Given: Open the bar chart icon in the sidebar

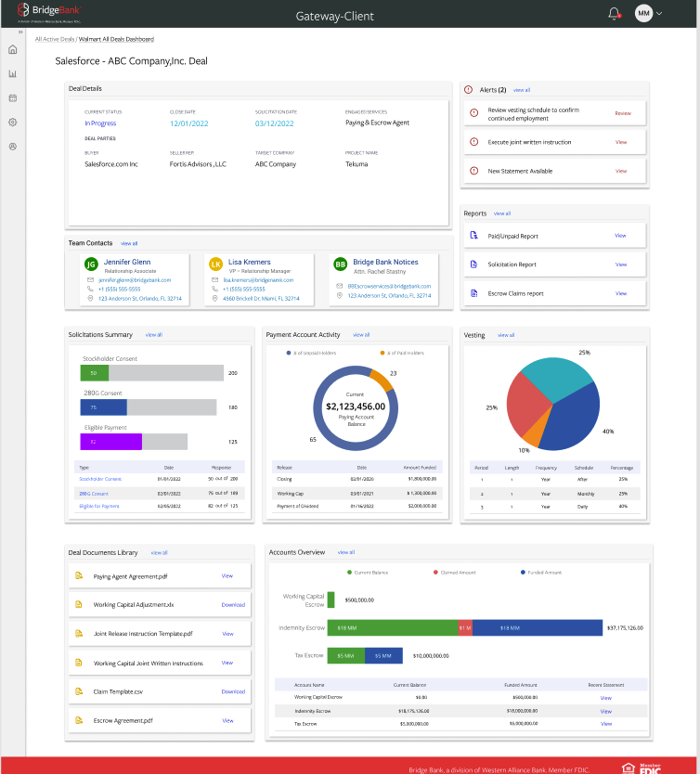Looking at the screenshot, I should click(x=13, y=73).
